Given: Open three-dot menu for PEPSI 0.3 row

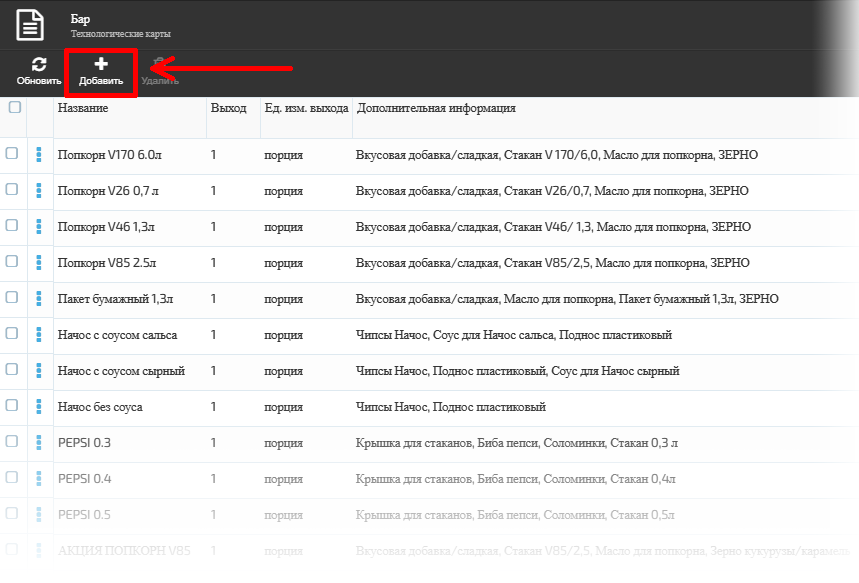Looking at the screenshot, I should click(40, 443).
